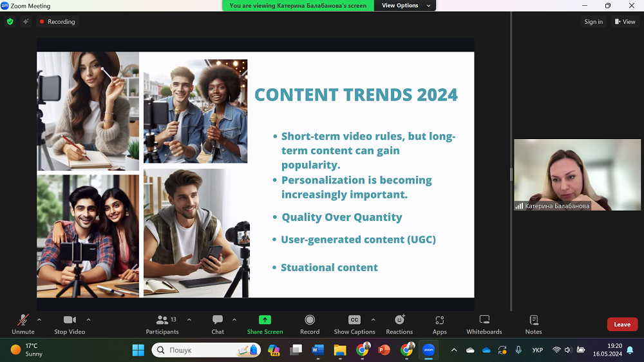Image resolution: width=644 pixels, height=362 pixels.
Task: Expand video options arrow beside Stop Video
Action: (88, 319)
